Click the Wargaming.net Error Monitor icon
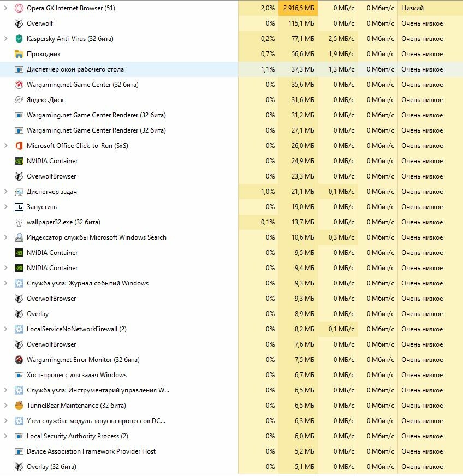 click(19, 360)
